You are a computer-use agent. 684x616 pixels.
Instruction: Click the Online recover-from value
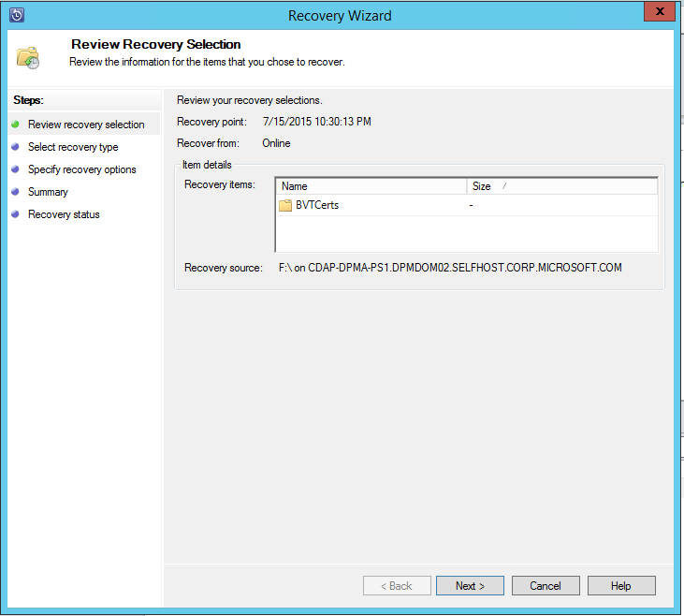coord(276,143)
